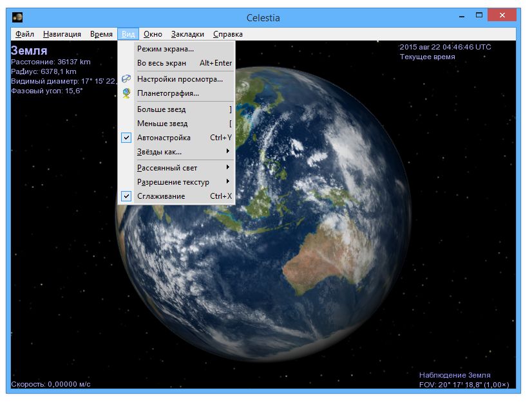Viewport: 532px width, 404px height.
Task: Click the Наблюдение Земля status text
Action: [x=455, y=375]
